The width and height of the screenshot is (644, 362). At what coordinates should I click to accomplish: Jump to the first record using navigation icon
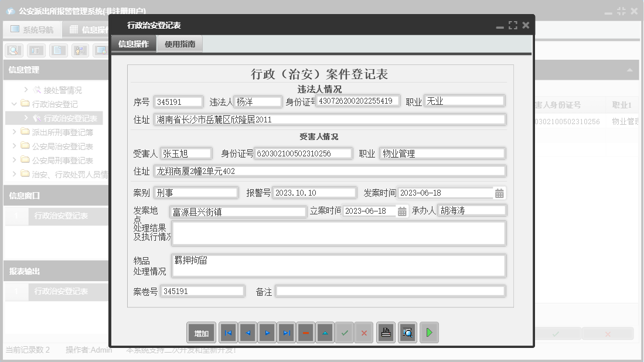point(228,333)
